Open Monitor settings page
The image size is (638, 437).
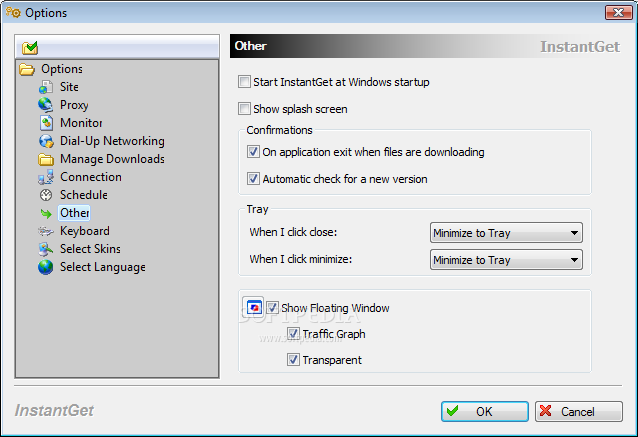pos(81,123)
